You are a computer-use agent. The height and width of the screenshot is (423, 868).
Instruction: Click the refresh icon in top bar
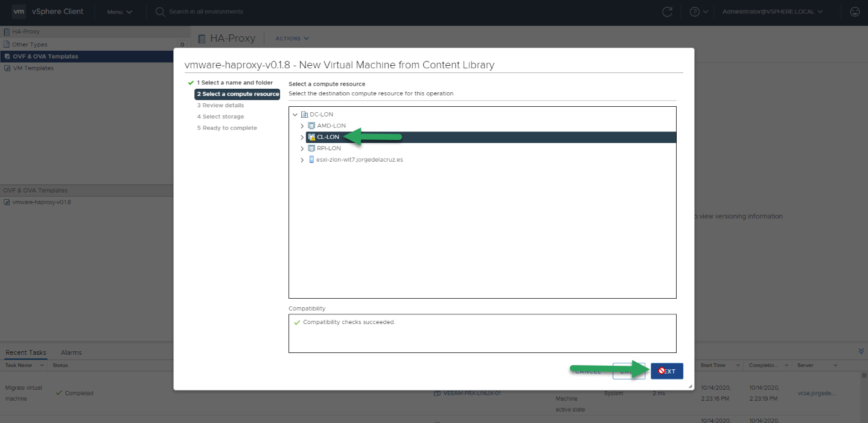tap(667, 11)
